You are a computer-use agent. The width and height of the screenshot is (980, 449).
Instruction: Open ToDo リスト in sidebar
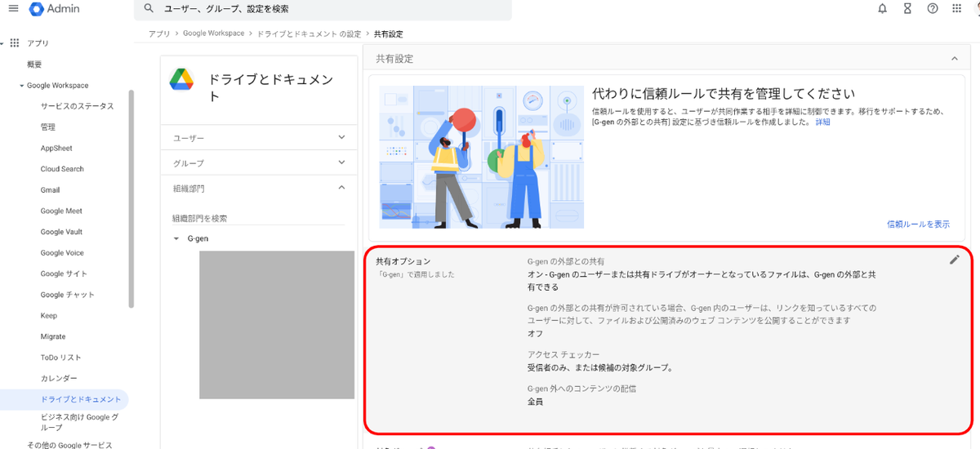[61, 358]
